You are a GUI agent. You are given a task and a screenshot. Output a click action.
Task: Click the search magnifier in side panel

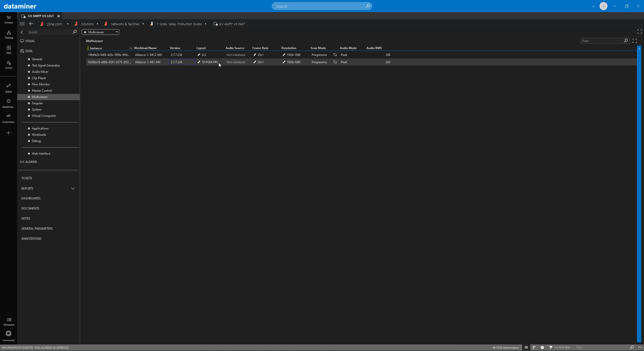click(74, 32)
